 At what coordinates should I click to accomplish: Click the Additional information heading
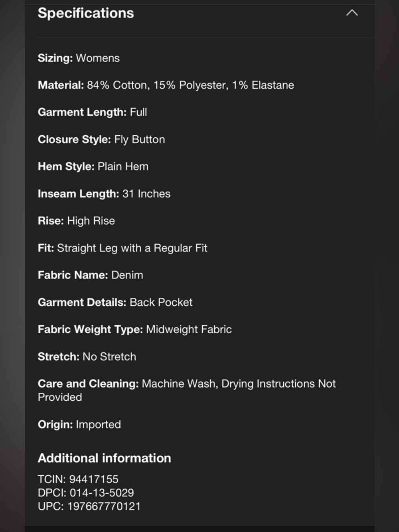point(105,458)
